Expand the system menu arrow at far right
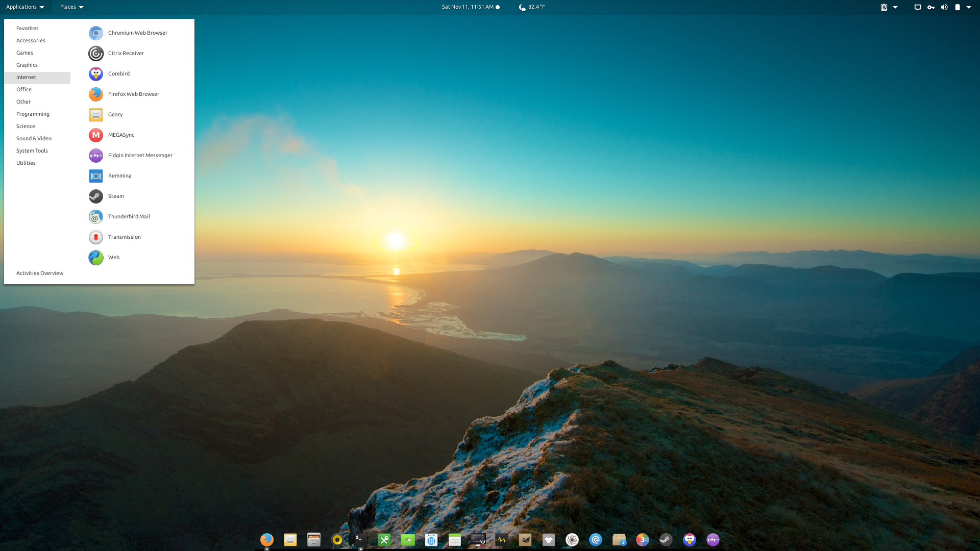This screenshot has width=980, height=551. click(969, 7)
